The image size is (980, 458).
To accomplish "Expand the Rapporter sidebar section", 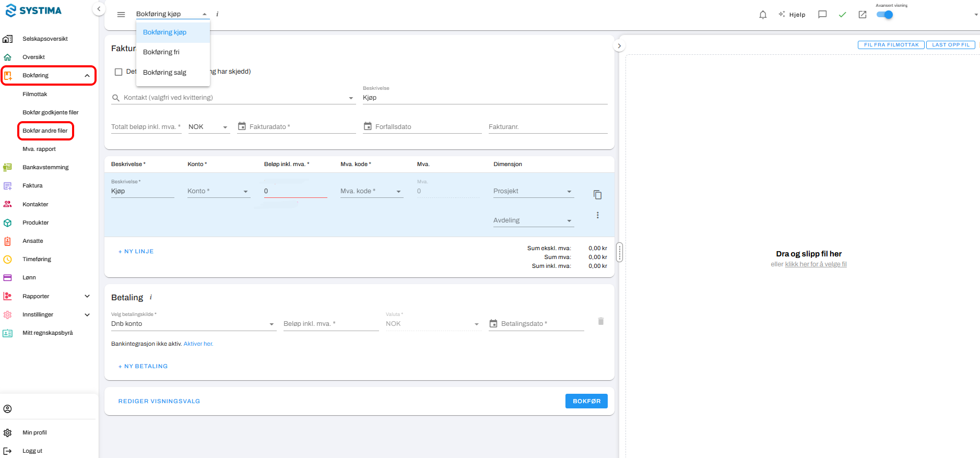I will [x=87, y=296].
